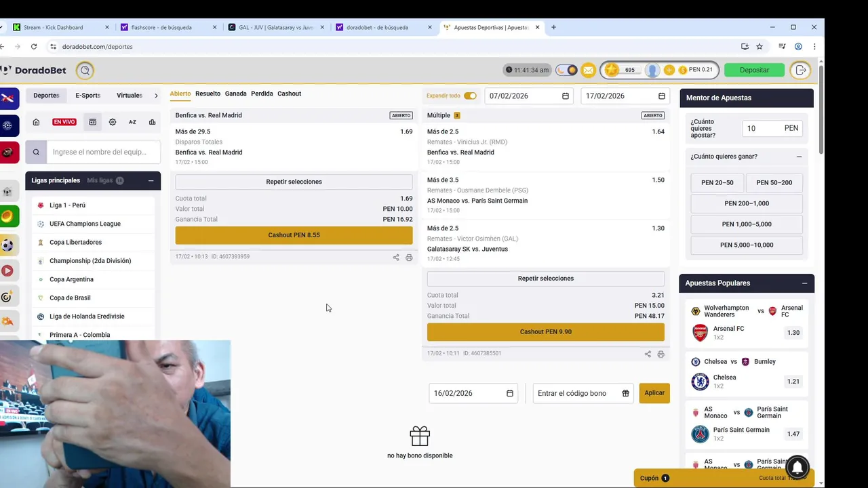Open the 07/02/2026 start date picker
This screenshot has height=488, width=868.
tap(529, 96)
